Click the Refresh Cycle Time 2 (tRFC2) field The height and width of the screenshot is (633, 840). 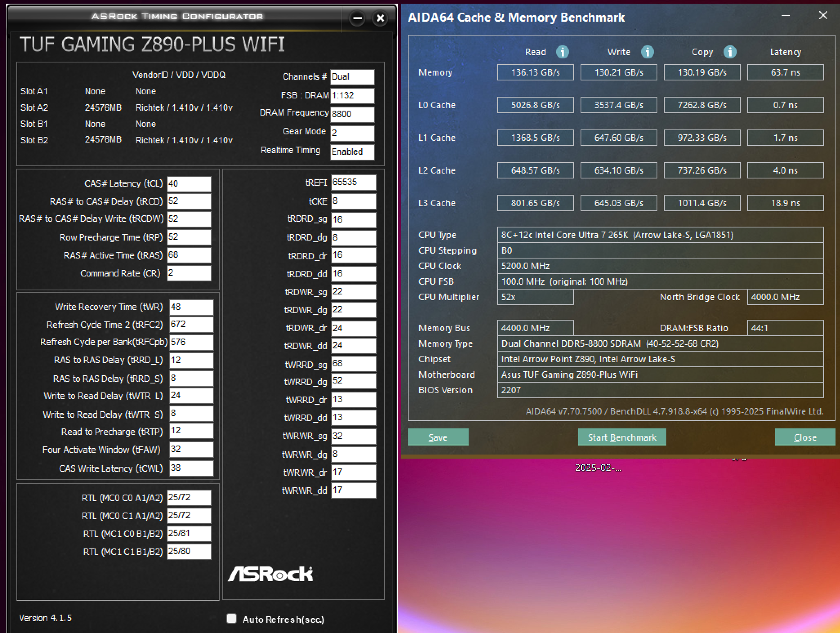pyautogui.click(x=191, y=324)
